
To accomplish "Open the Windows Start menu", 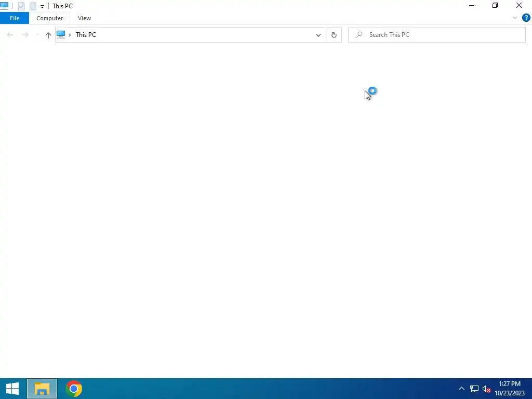I will coord(12,389).
